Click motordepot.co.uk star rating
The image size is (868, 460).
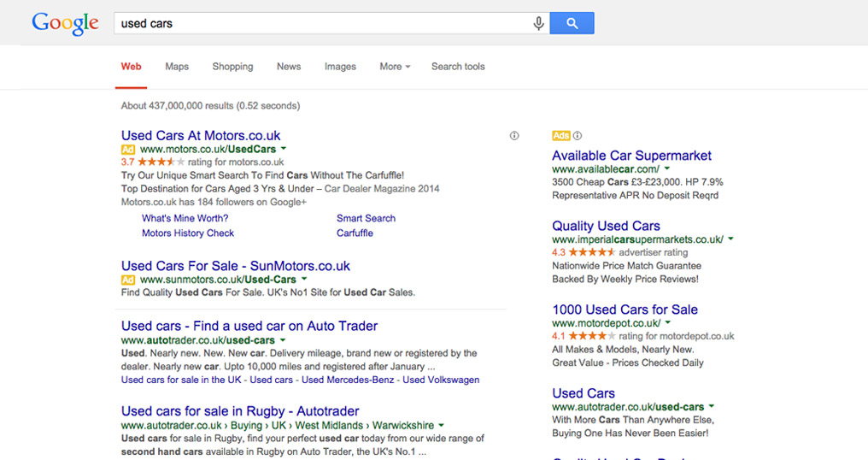(592, 336)
